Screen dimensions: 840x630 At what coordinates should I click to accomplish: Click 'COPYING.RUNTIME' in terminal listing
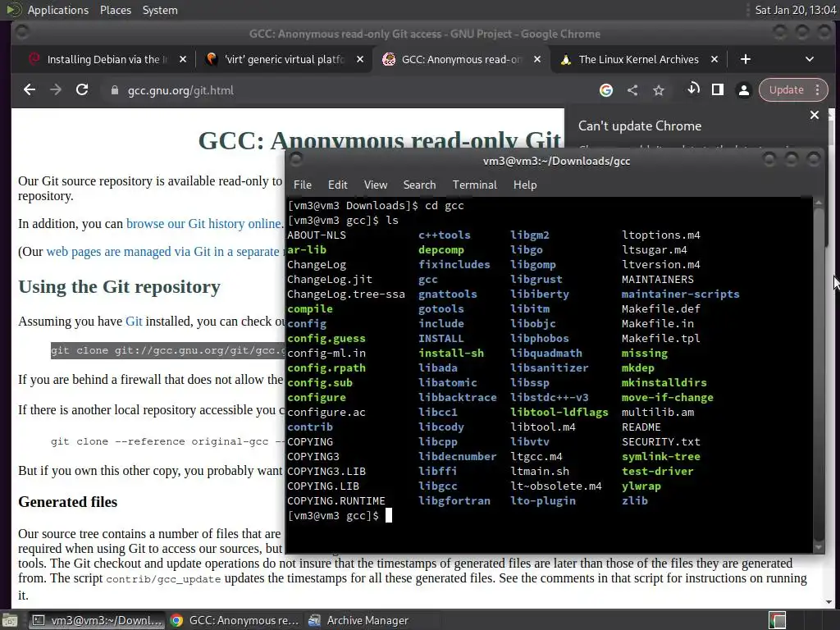point(336,501)
